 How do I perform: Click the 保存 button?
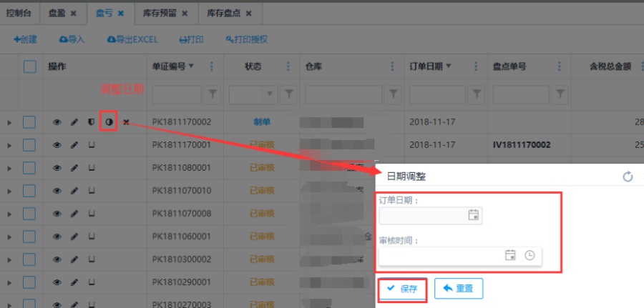[x=402, y=289]
